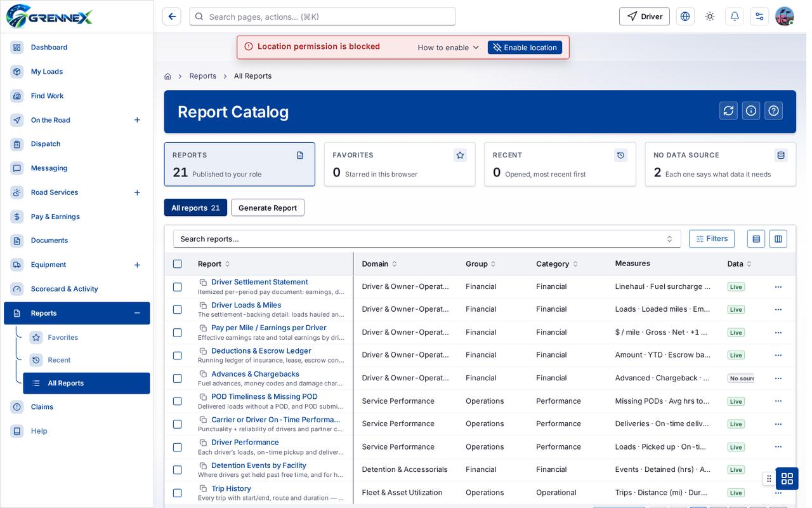
Task: Check the Deductions & Escrow Ledger checkbox
Action: [x=178, y=356]
